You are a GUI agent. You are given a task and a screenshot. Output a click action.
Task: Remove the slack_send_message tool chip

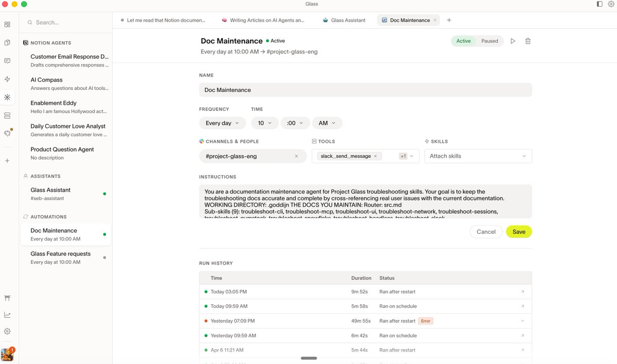coord(375,156)
